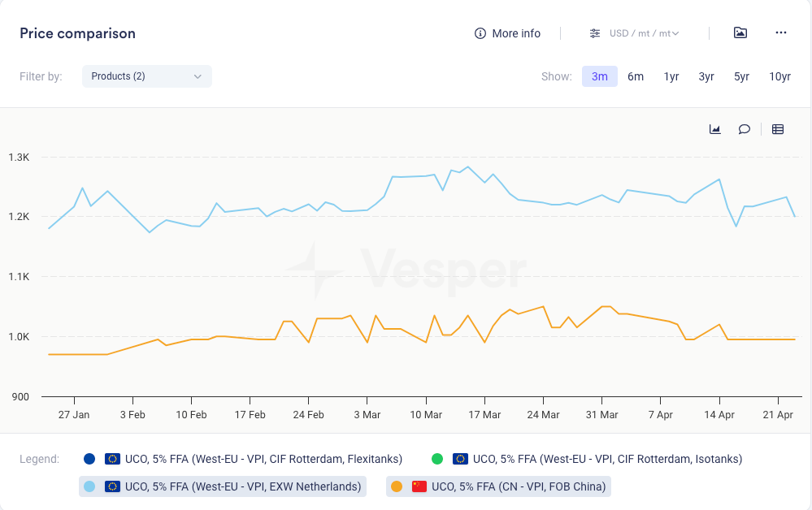Open the comments speech bubble icon
812x510 pixels.
[744, 129]
